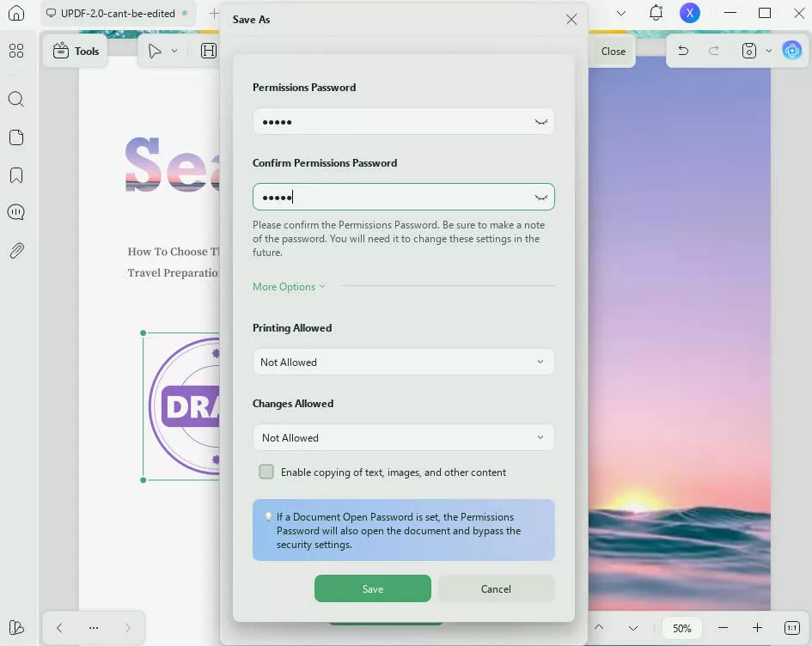Image resolution: width=812 pixels, height=646 pixels.
Task: Click the undo arrow icon
Action: [x=683, y=51]
